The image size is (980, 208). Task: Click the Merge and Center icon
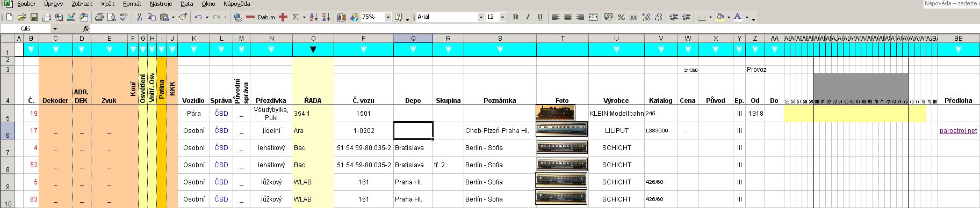tap(593, 17)
